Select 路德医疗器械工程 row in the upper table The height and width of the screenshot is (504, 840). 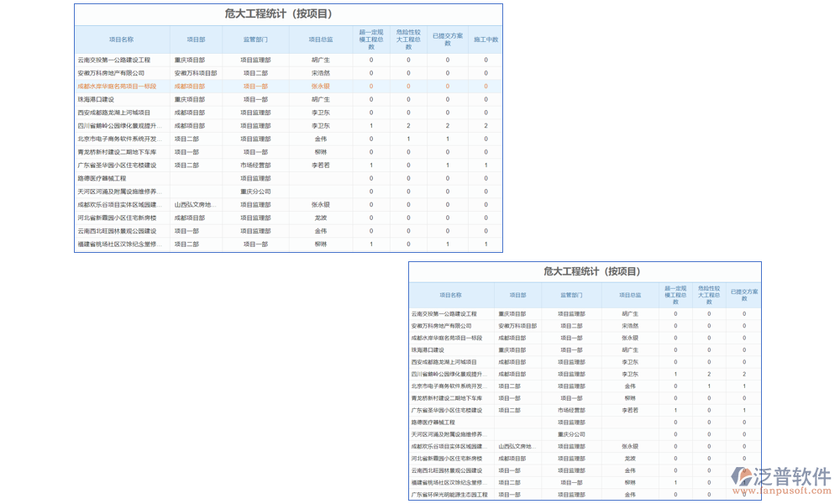(x=102, y=178)
